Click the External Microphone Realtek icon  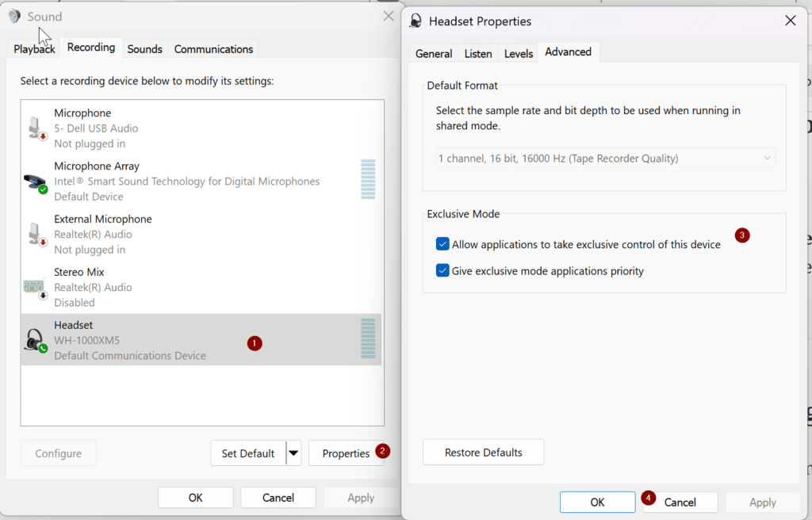[x=35, y=234]
